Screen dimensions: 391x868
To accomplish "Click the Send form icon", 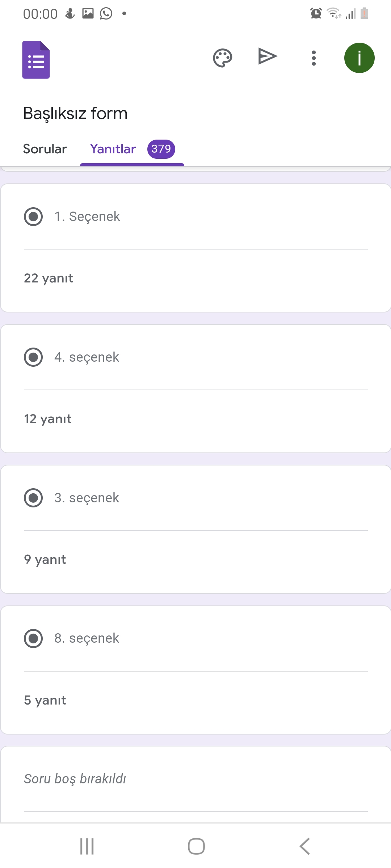I will coord(267,57).
